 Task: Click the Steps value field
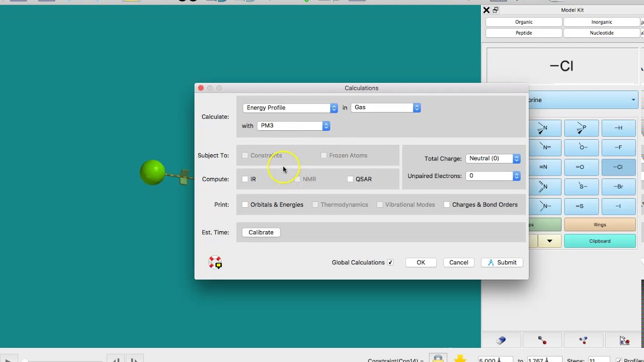pyautogui.click(x=598, y=360)
